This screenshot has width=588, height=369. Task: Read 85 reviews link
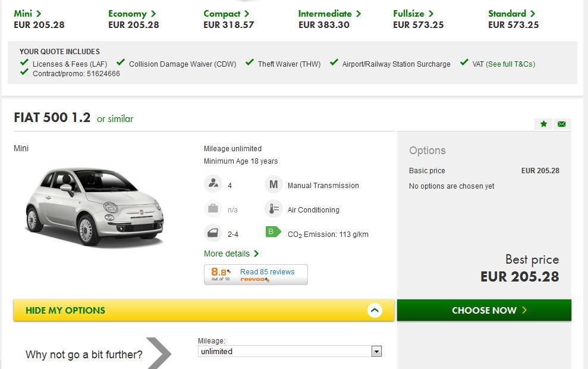268,271
